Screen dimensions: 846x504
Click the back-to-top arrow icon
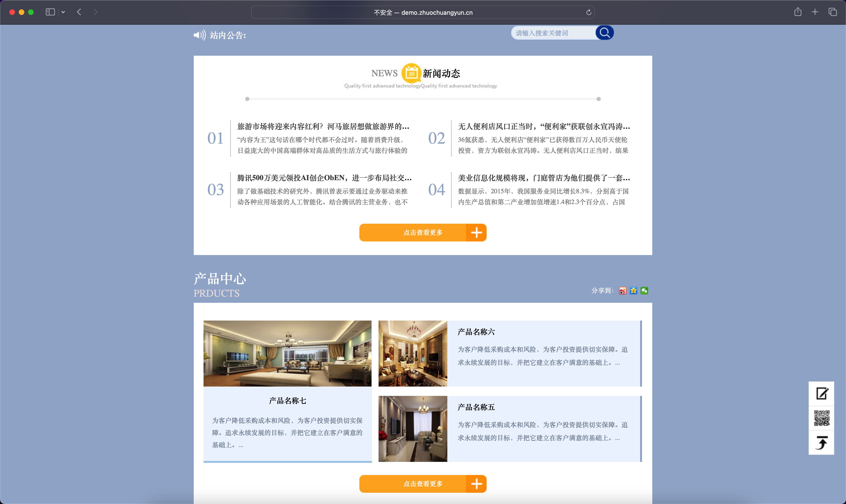pos(822,442)
